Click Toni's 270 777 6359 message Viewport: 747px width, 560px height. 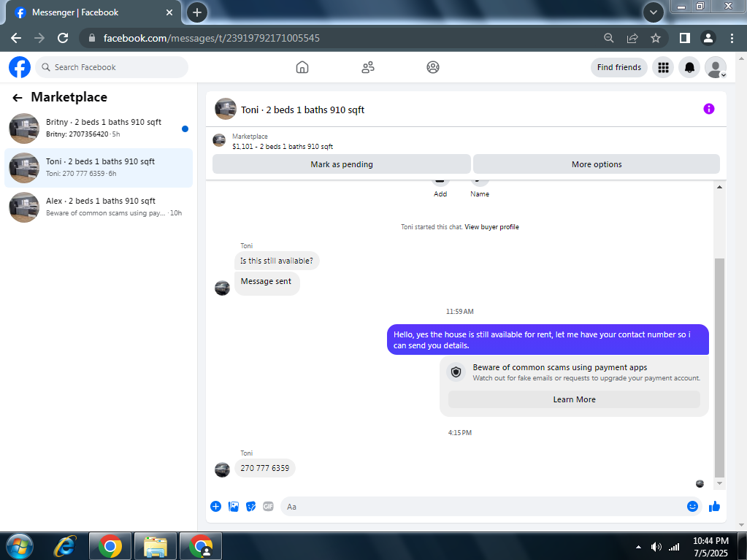point(264,468)
